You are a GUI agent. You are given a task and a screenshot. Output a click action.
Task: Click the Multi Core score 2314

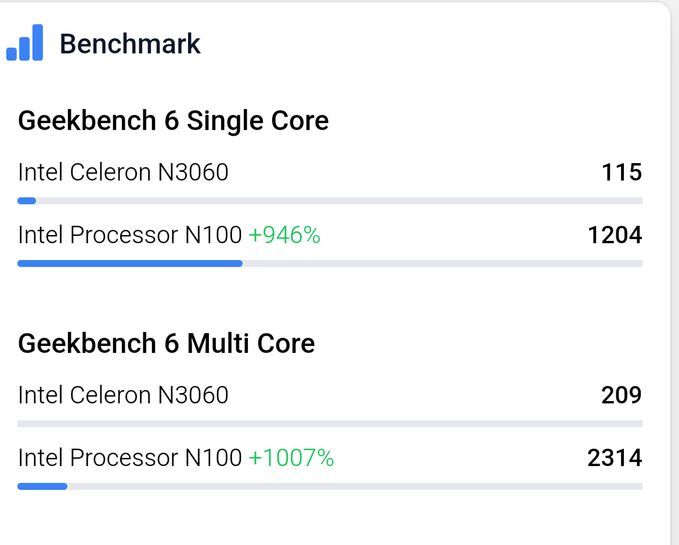coord(614,458)
